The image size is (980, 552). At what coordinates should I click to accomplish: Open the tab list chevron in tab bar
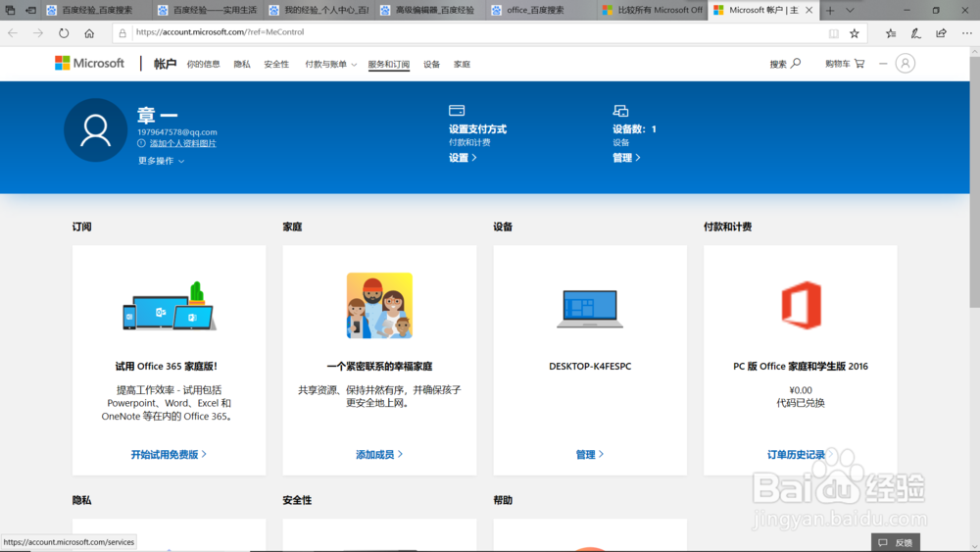[x=850, y=11]
